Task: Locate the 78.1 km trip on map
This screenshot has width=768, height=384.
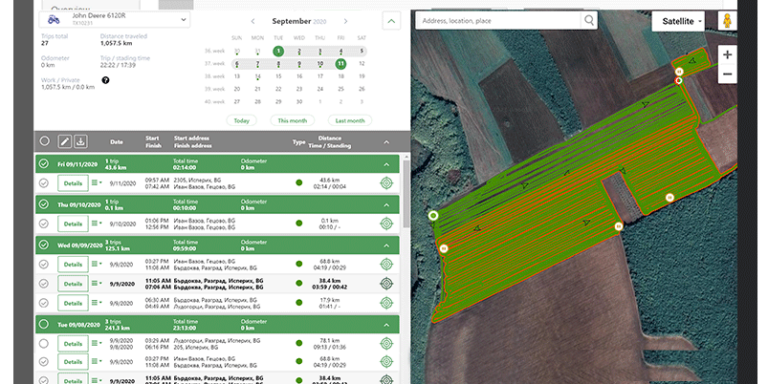Action: tap(386, 343)
